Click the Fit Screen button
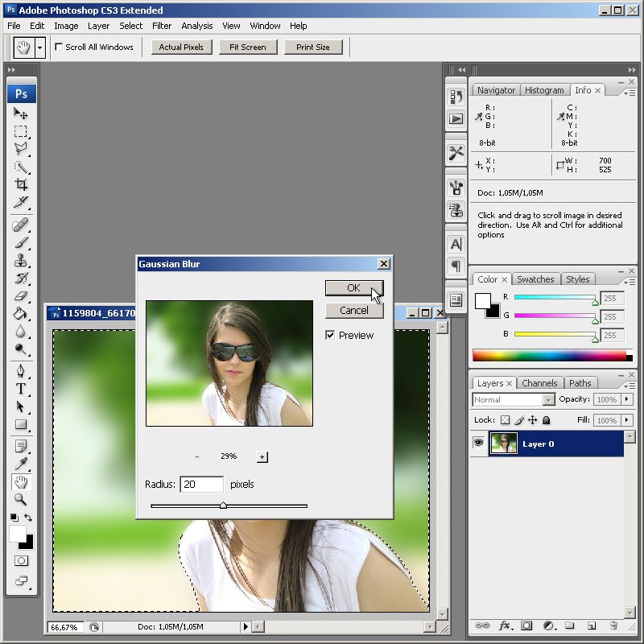The width and height of the screenshot is (644, 644). pos(247,47)
